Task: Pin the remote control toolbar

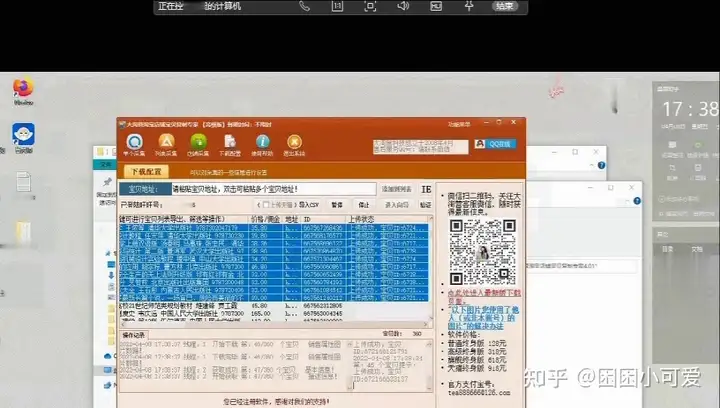Action: [469, 6]
